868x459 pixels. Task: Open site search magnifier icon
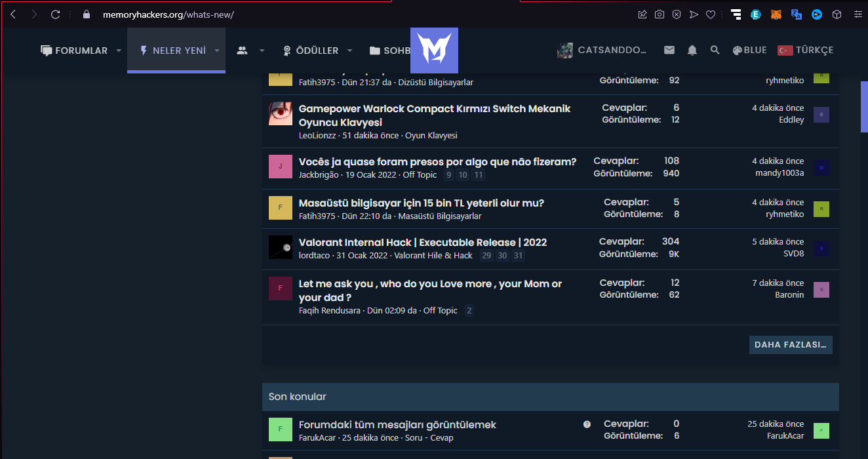pos(715,50)
